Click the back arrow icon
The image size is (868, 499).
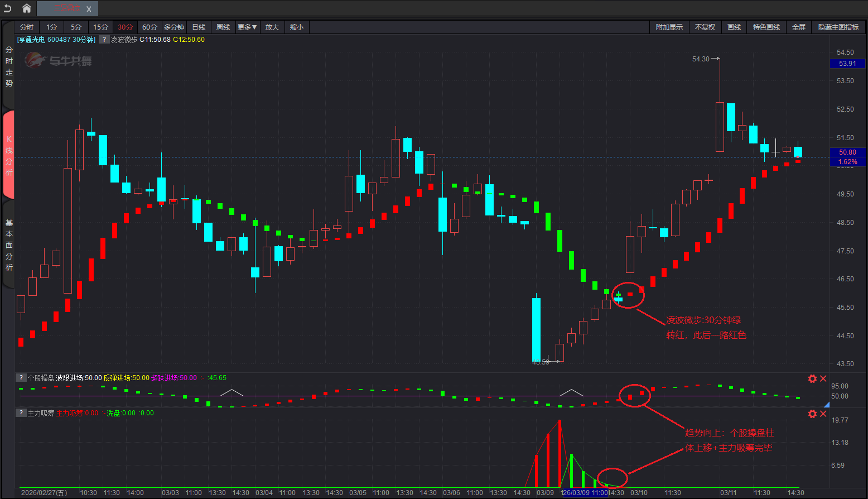(8, 8)
